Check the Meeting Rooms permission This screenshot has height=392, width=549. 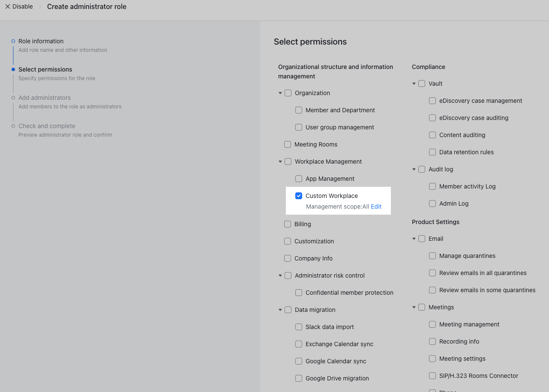click(x=288, y=144)
